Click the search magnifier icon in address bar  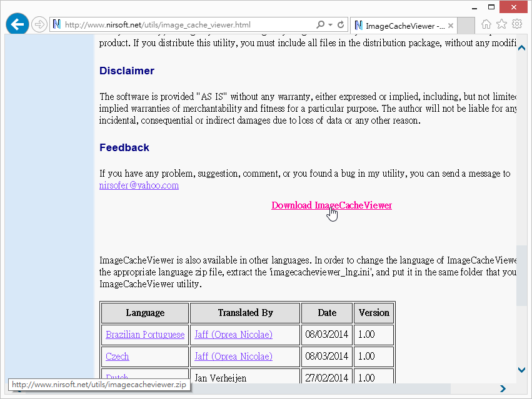tap(320, 25)
